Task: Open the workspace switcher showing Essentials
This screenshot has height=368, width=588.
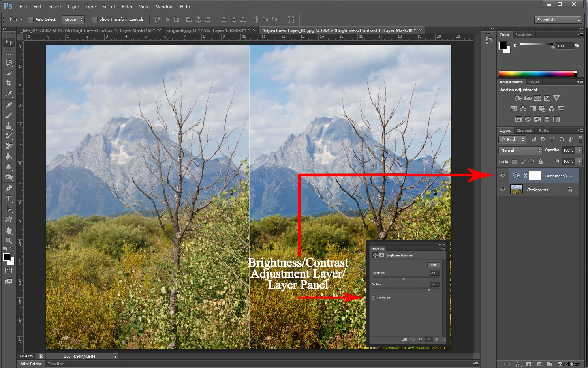Action: [558, 19]
